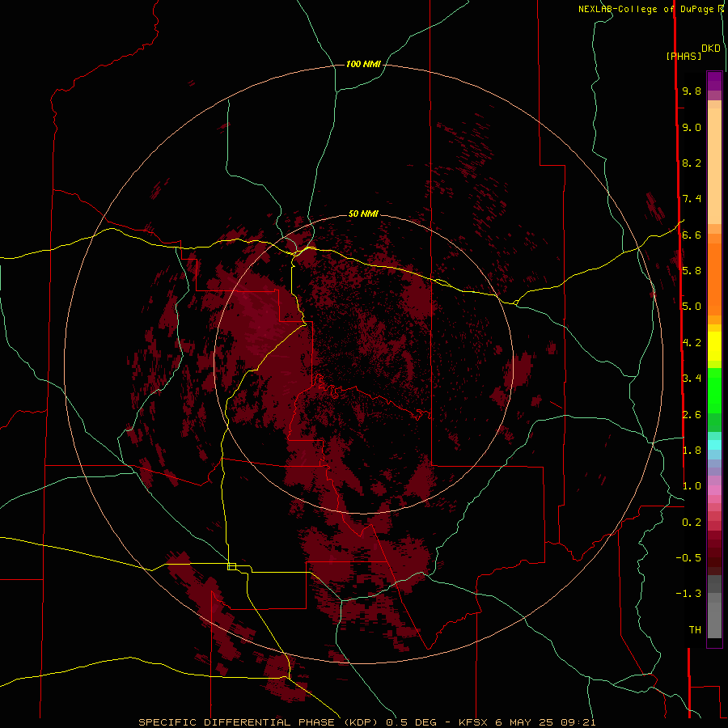This screenshot has width=728, height=728.
Task: Click the 3.4 legend value
Action: [x=692, y=378]
